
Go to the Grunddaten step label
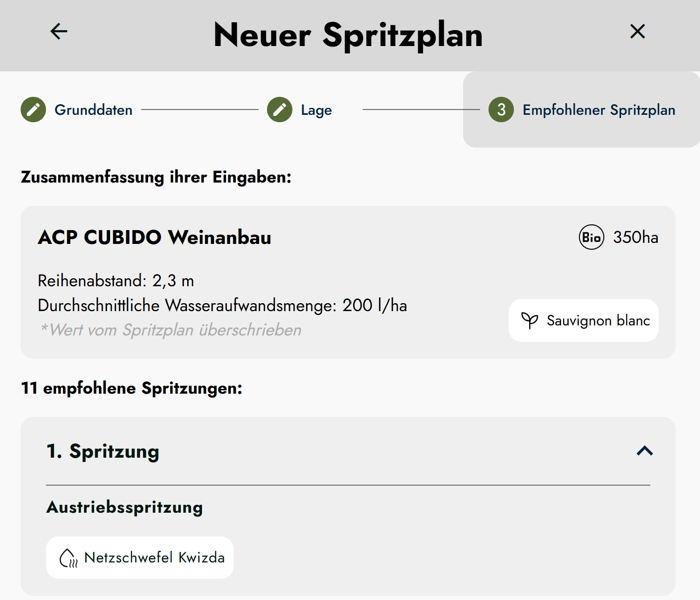tap(94, 110)
